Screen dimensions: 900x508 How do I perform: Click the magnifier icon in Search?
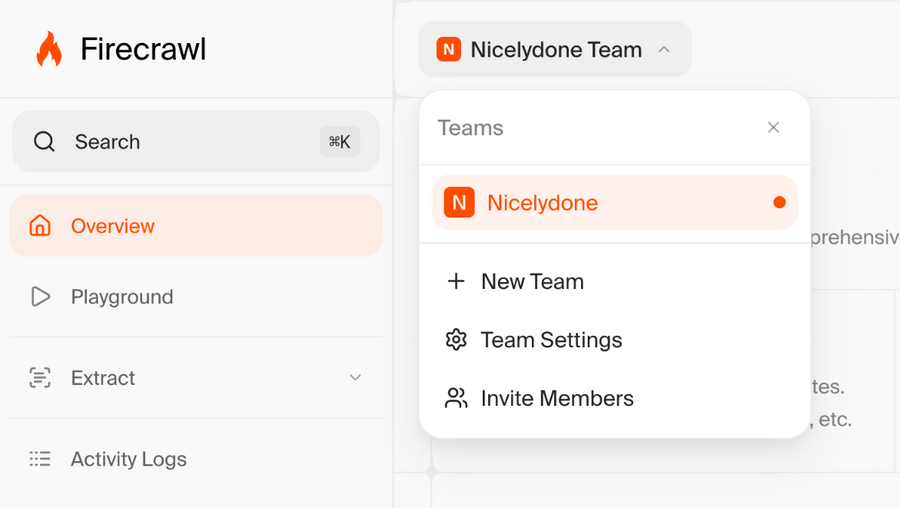coord(44,142)
